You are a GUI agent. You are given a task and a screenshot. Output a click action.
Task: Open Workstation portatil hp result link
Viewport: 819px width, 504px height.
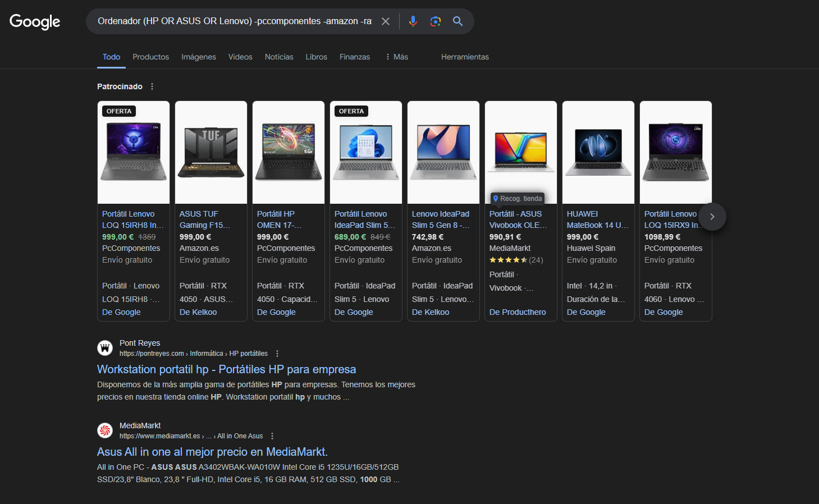tap(226, 369)
